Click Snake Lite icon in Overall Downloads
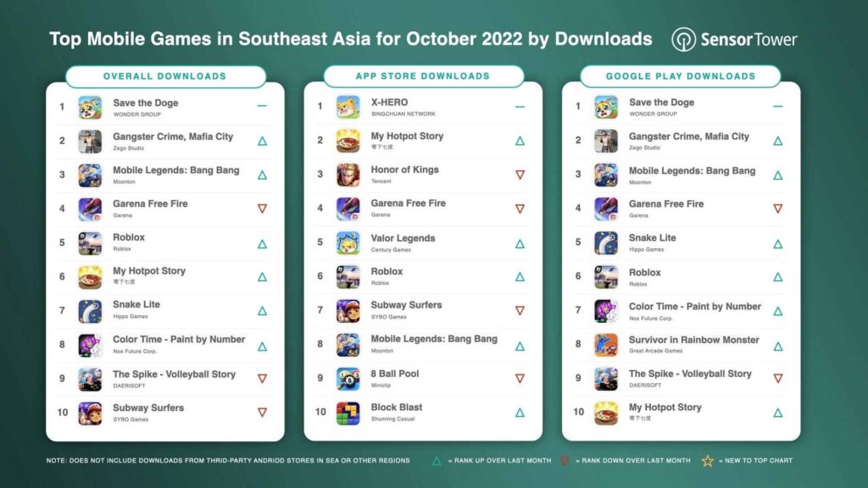Viewport: 868px width, 488px height. (90, 311)
